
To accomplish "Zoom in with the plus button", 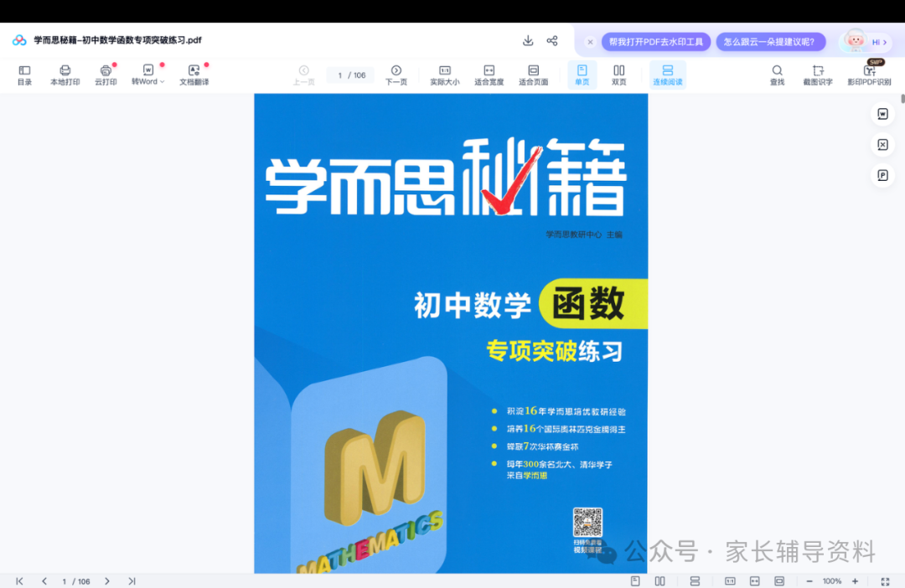I will pos(855,581).
